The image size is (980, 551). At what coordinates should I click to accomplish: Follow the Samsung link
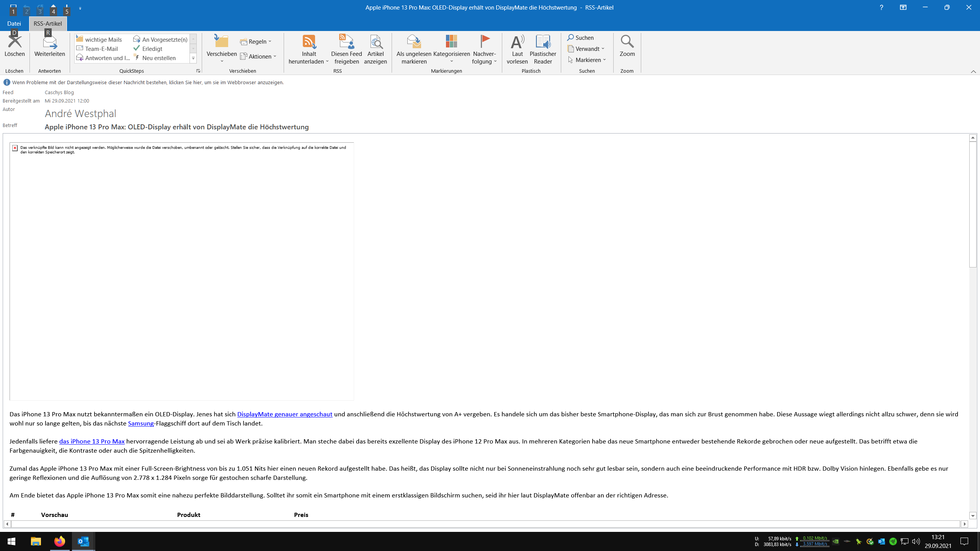click(x=141, y=423)
